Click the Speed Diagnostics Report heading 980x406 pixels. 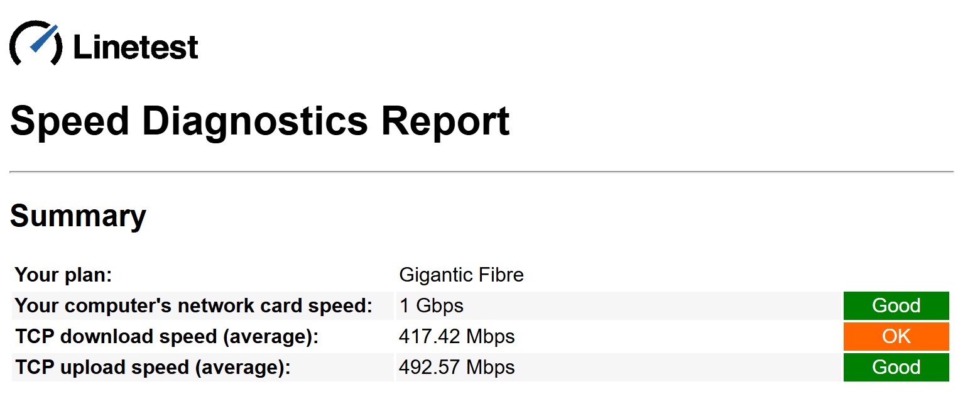click(x=259, y=121)
